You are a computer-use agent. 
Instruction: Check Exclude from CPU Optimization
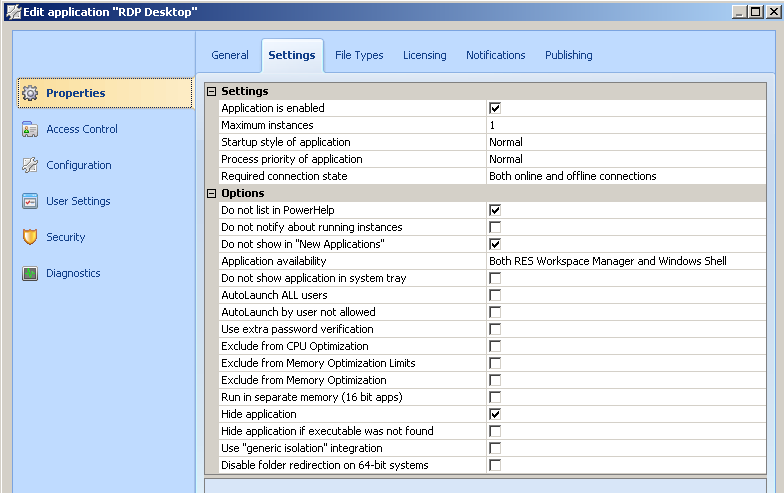[x=495, y=346]
